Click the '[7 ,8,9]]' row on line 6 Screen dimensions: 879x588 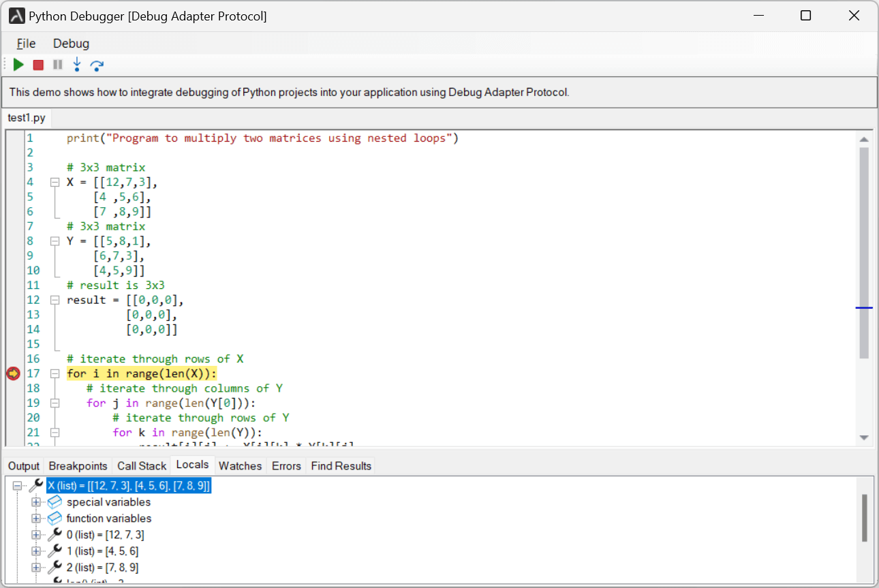(x=122, y=212)
